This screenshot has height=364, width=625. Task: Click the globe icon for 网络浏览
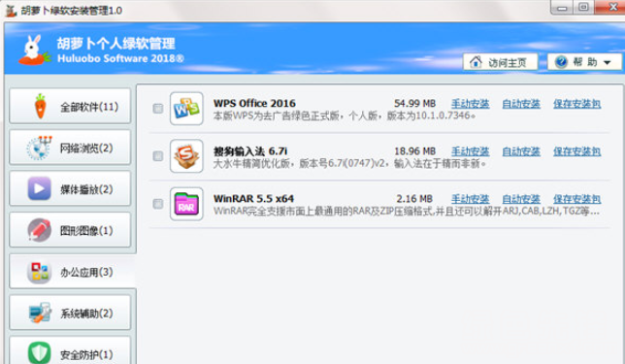click(39, 148)
